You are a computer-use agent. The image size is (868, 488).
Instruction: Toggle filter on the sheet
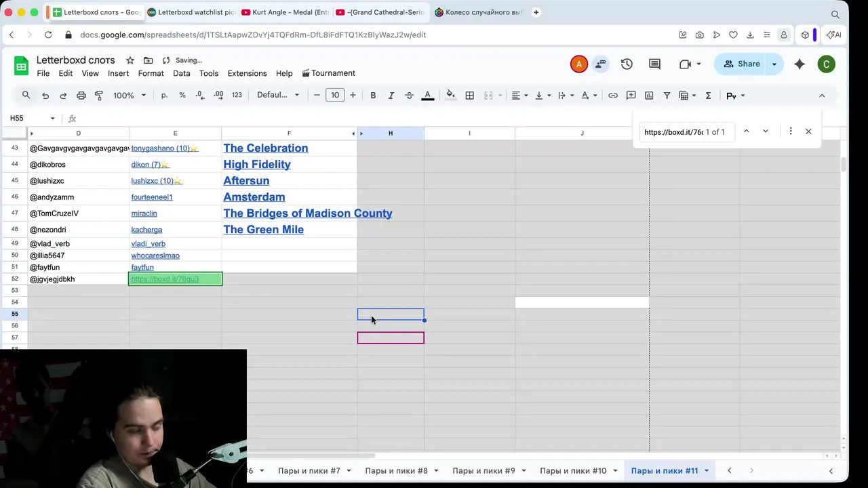667,96
